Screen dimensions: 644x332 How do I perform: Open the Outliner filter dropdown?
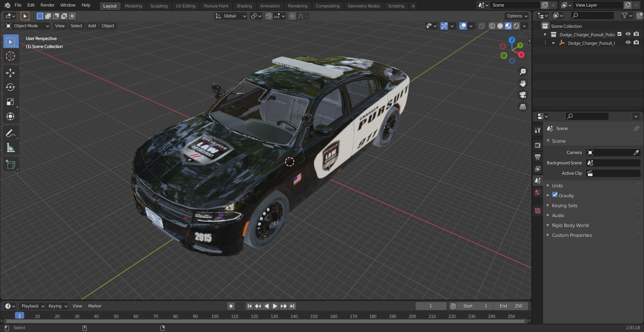tap(627, 16)
